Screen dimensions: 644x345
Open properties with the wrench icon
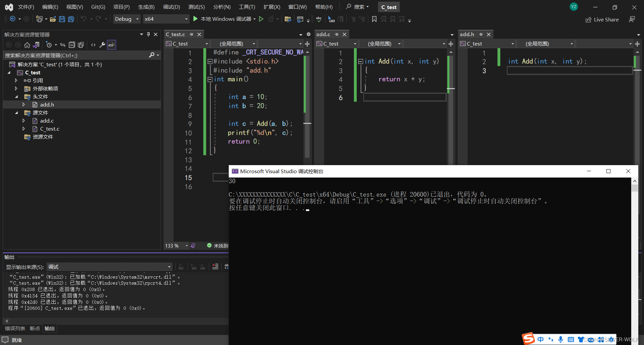pyautogui.click(x=103, y=45)
